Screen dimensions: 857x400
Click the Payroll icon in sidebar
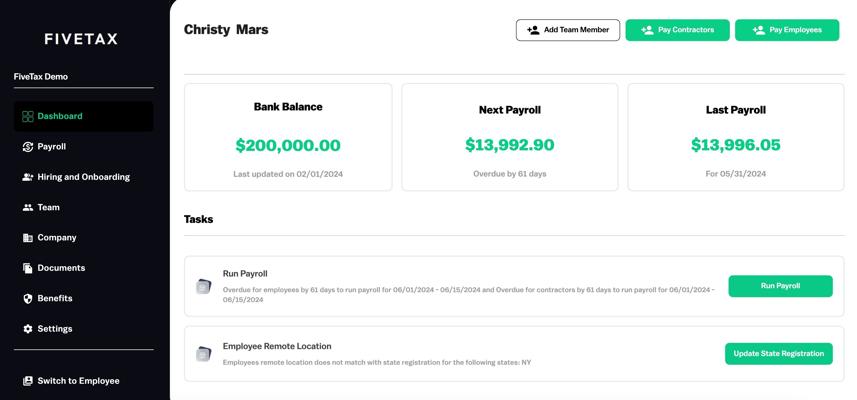tap(28, 147)
